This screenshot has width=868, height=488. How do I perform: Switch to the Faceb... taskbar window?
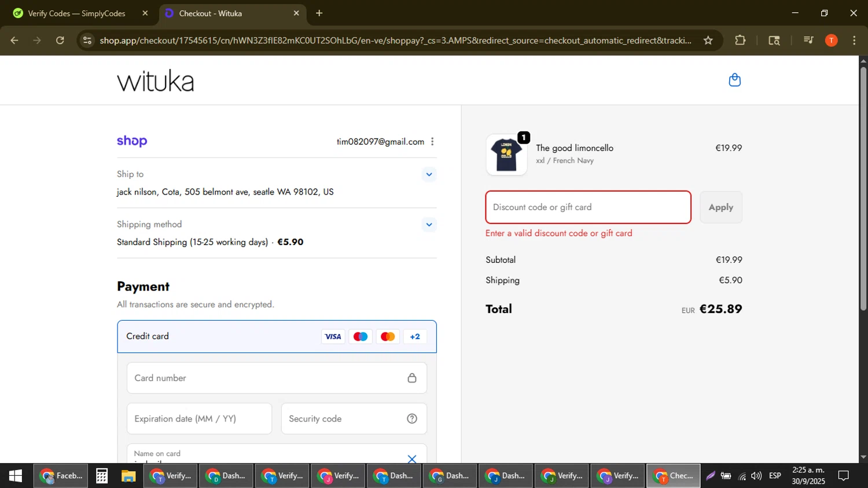(61, 476)
